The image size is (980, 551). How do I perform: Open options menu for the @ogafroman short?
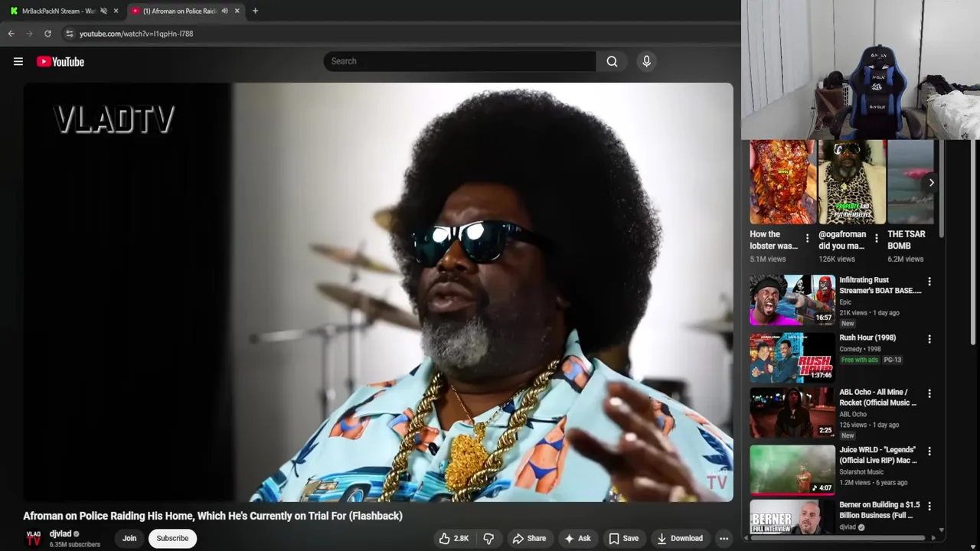click(876, 239)
